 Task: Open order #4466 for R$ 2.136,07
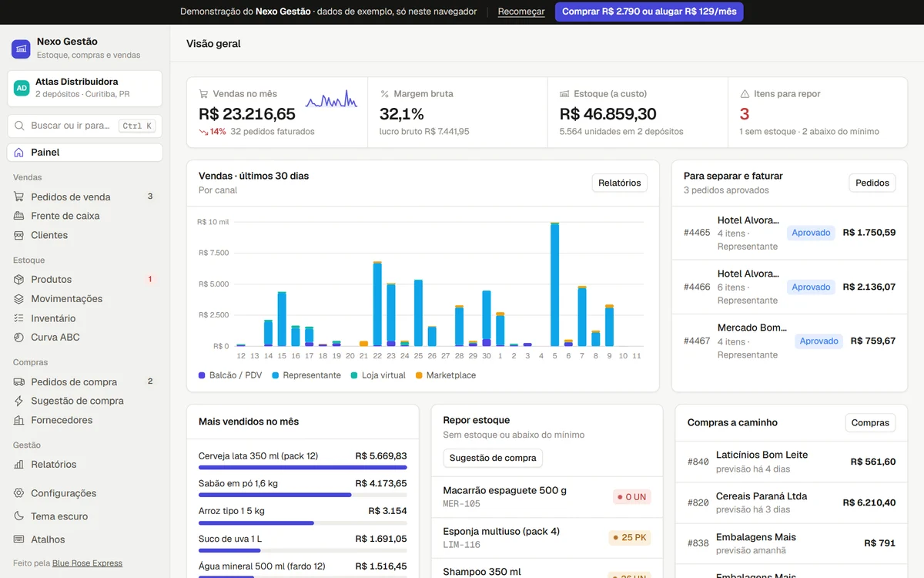[789, 287]
